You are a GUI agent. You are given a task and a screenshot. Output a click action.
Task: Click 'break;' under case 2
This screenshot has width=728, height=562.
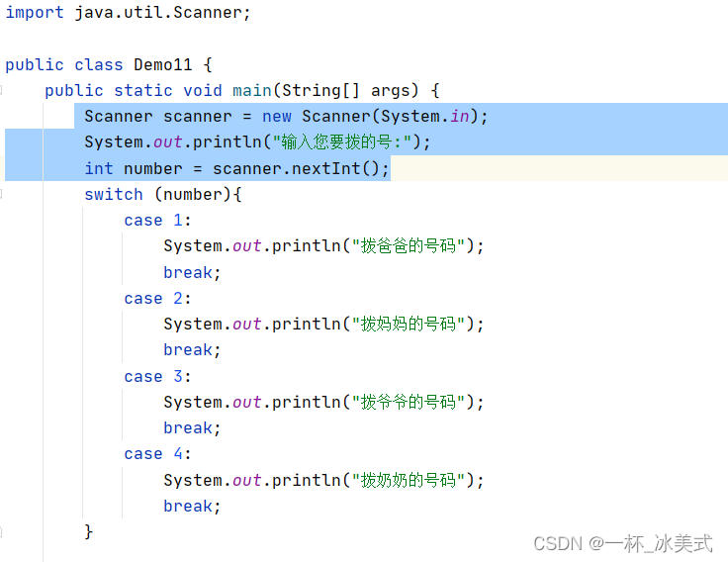tap(192, 349)
